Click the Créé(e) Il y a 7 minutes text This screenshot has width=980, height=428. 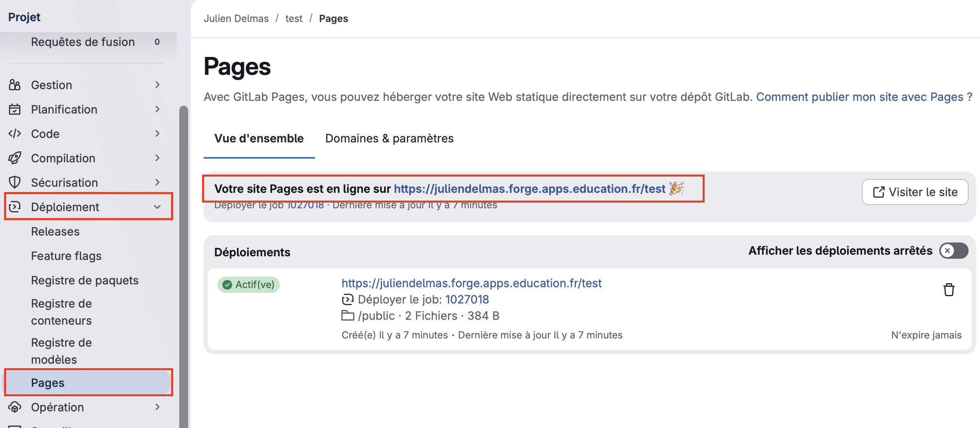pos(395,335)
